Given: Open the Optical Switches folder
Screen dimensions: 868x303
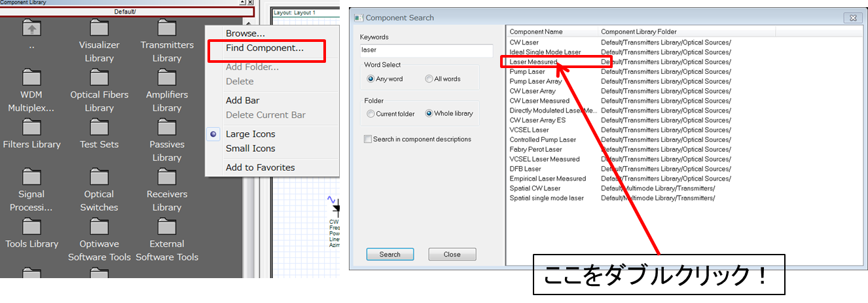Looking at the screenshot, I should [99, 178].
